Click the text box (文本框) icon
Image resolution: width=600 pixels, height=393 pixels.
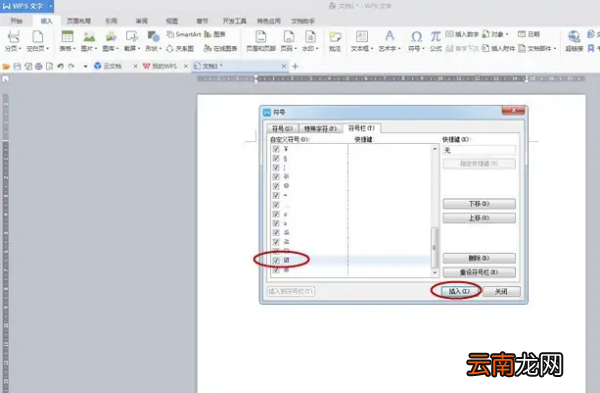[x=362, y=37]
